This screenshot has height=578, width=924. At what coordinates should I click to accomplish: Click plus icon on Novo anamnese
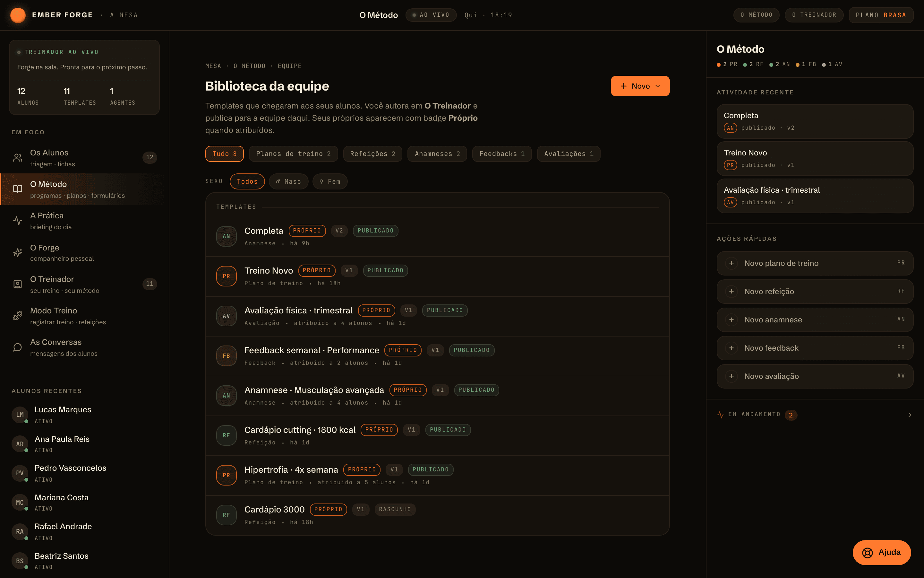point(731,320)
